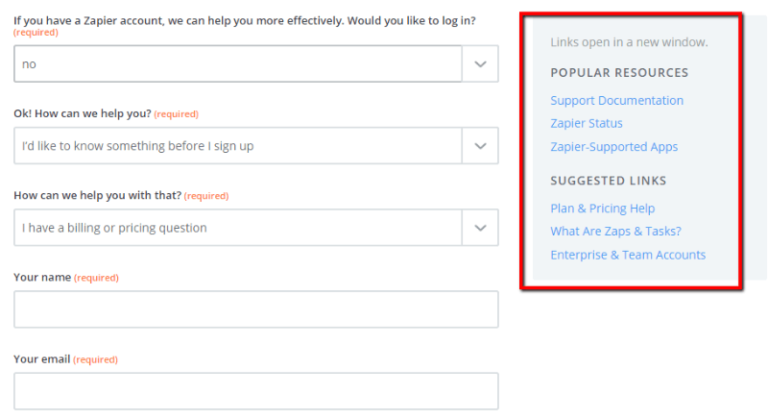Open the Zapier account login dropdown showing "no"

(238, 64)
